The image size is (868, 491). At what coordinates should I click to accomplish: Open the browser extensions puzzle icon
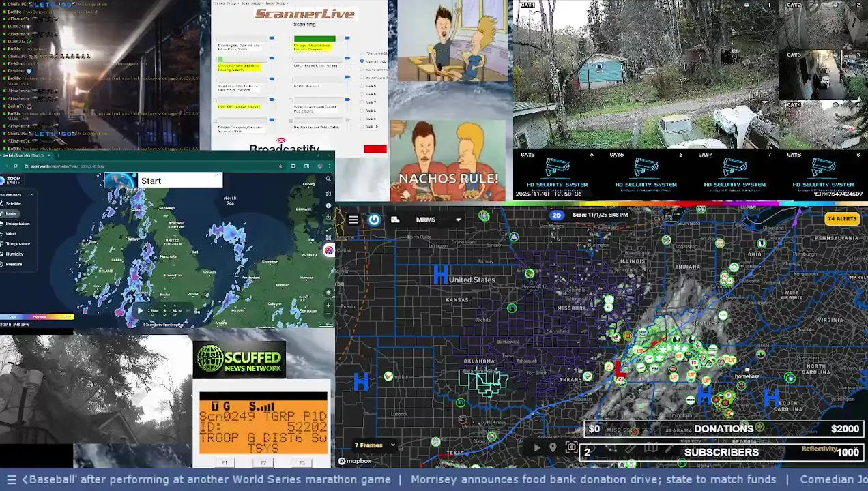(293, 166)
